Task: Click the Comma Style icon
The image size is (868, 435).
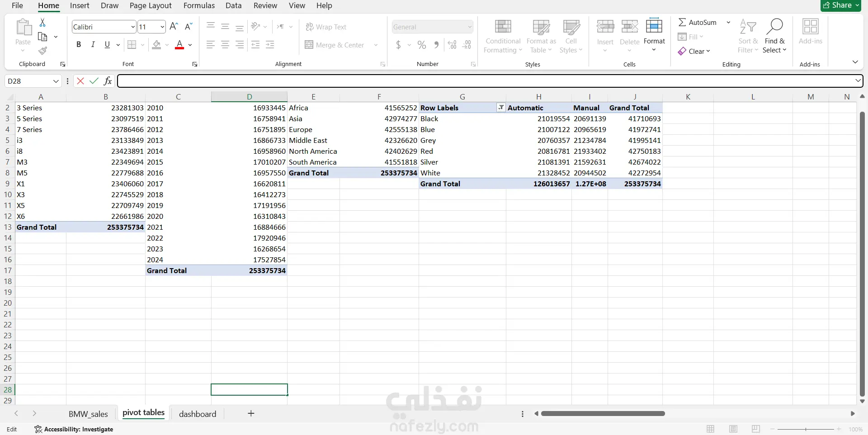Action: [x=436, y=45]
